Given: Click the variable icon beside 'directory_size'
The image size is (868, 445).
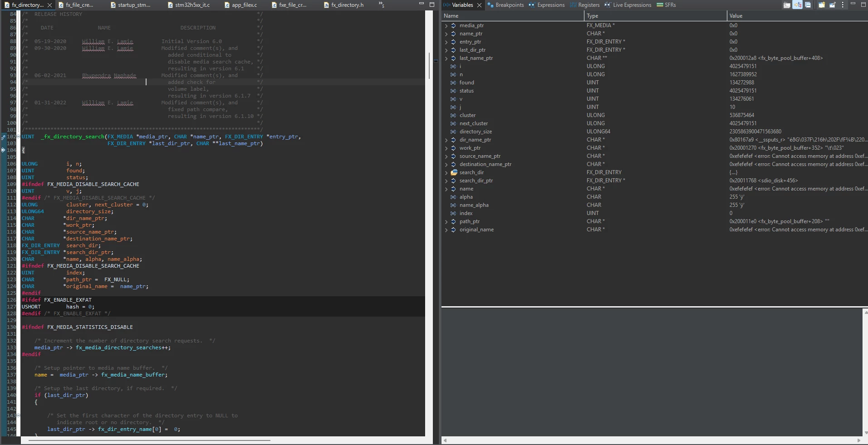Looking at the screenshot, I should 453,132.
